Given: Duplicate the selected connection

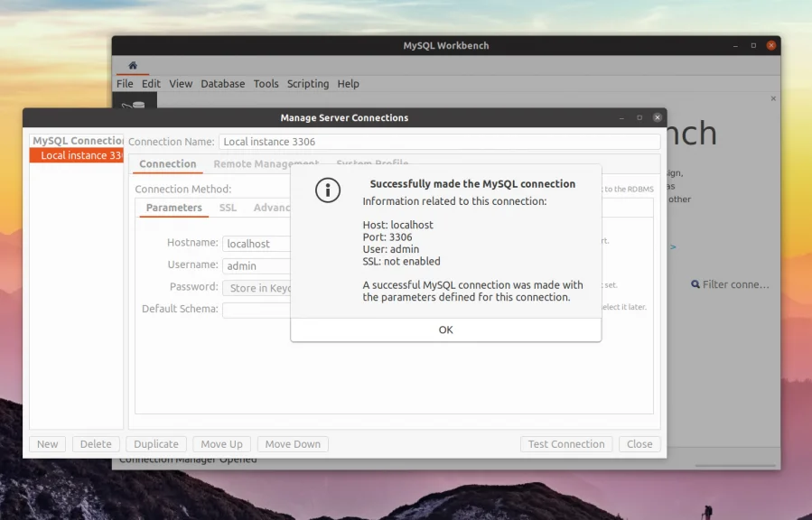Looking at the screenshot, I should [155, 443].
